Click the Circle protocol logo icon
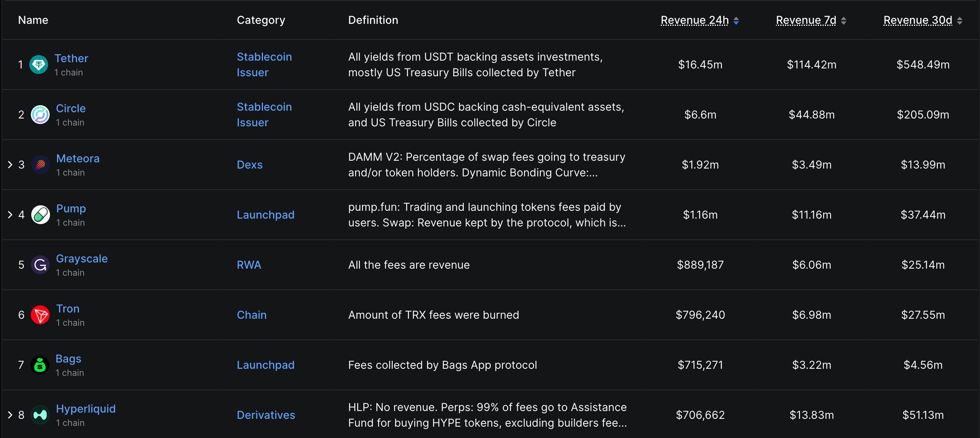980x438 pixels. (40, 115)
